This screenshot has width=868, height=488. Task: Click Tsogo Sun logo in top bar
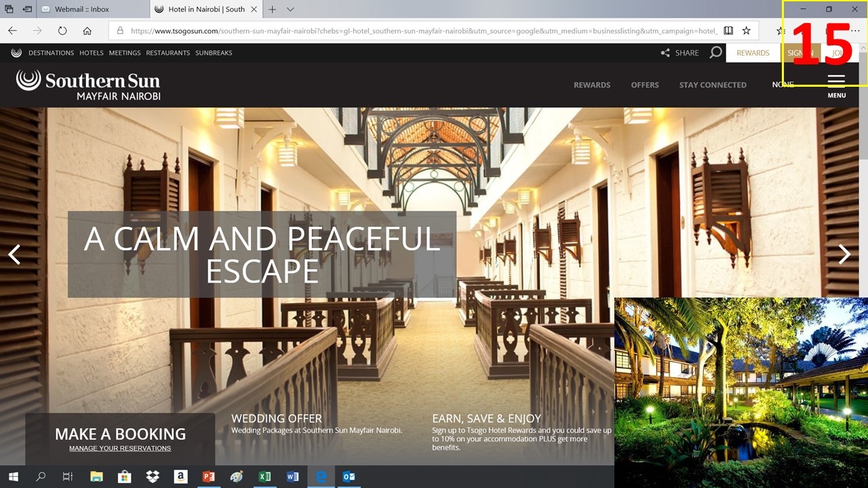pos(16,52)
